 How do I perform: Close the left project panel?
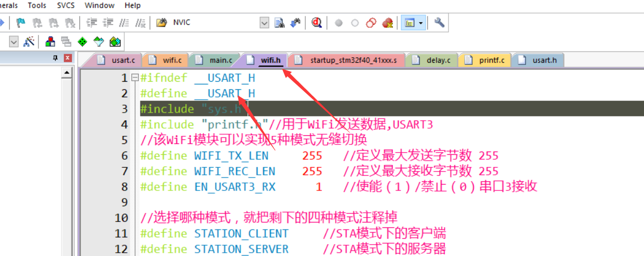click(x=68, y=58)
